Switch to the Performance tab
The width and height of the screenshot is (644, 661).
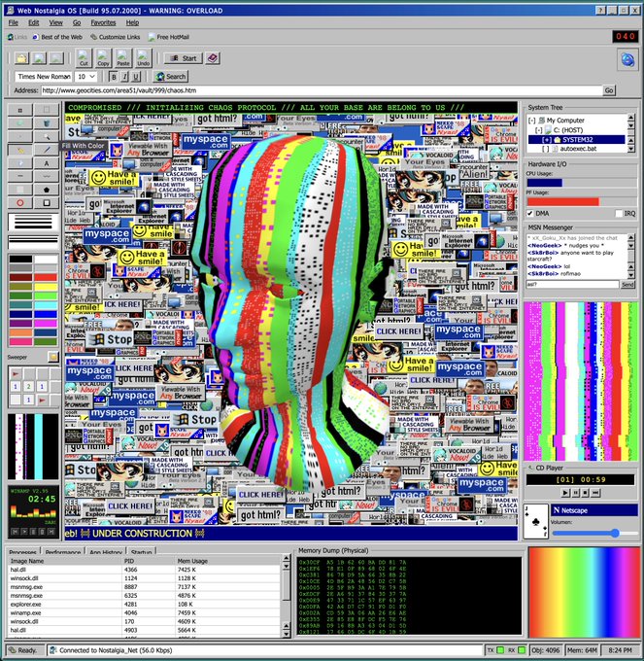tap(63, 551)
